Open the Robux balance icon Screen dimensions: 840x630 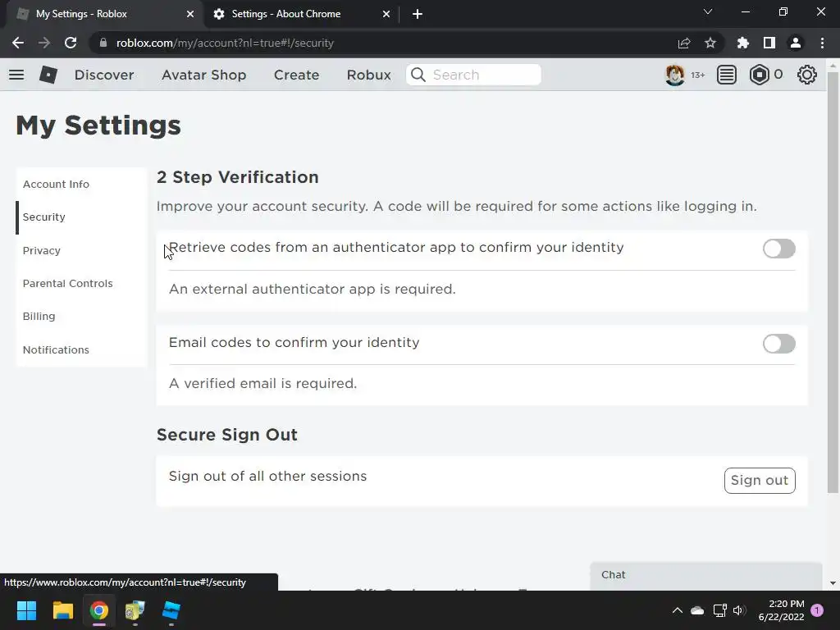760,75
